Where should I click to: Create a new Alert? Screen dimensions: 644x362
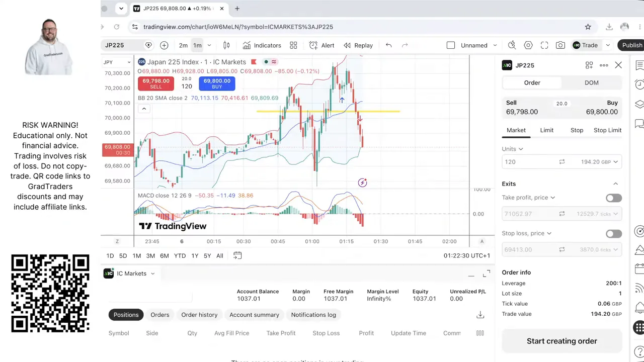pyautogui.click(x=321, y=45)
